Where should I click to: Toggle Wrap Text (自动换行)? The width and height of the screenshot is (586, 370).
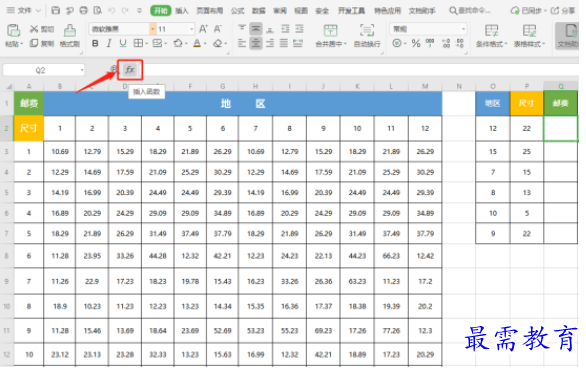(367, 36)
